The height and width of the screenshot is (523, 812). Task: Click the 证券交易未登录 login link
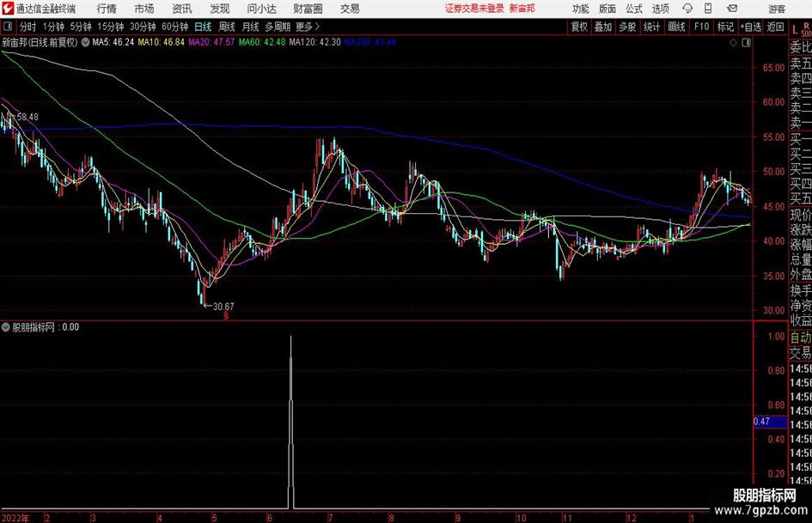tap(474, 9)
